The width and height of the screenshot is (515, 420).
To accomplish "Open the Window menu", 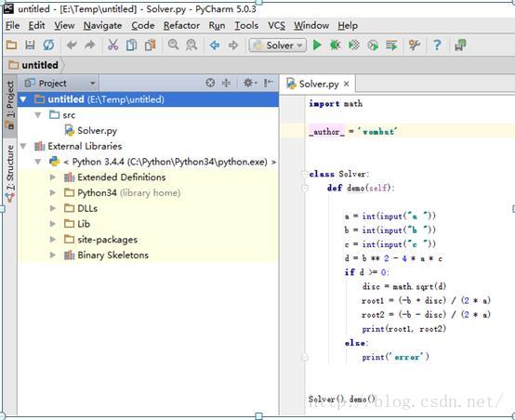I will click(311, 26).
